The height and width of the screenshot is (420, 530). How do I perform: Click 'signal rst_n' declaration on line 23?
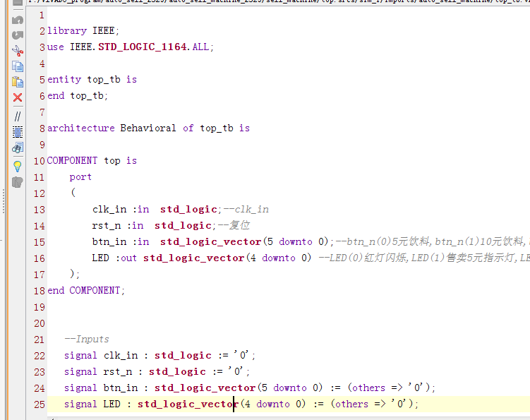pyautogui.click(x=98, y=371)
